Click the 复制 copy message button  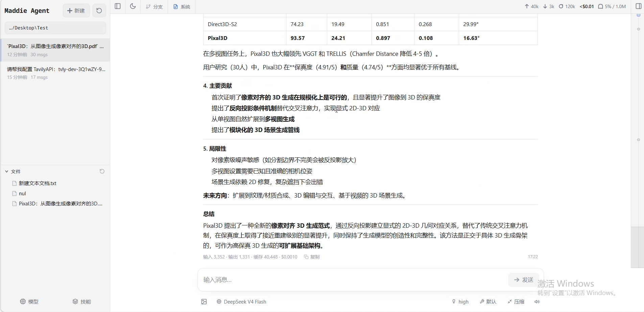pyautogui.click(x=312, y=257)
